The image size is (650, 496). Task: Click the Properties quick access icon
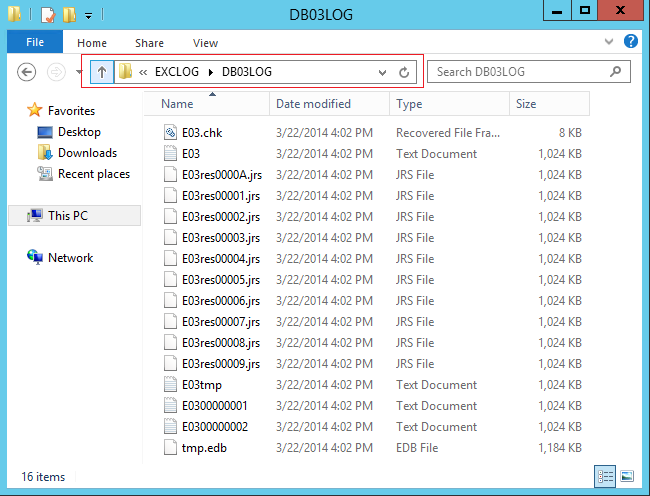pos(48,15)
